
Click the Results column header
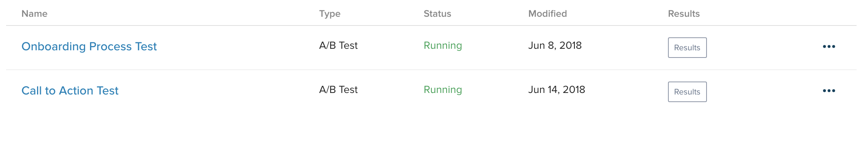[684, 14]
